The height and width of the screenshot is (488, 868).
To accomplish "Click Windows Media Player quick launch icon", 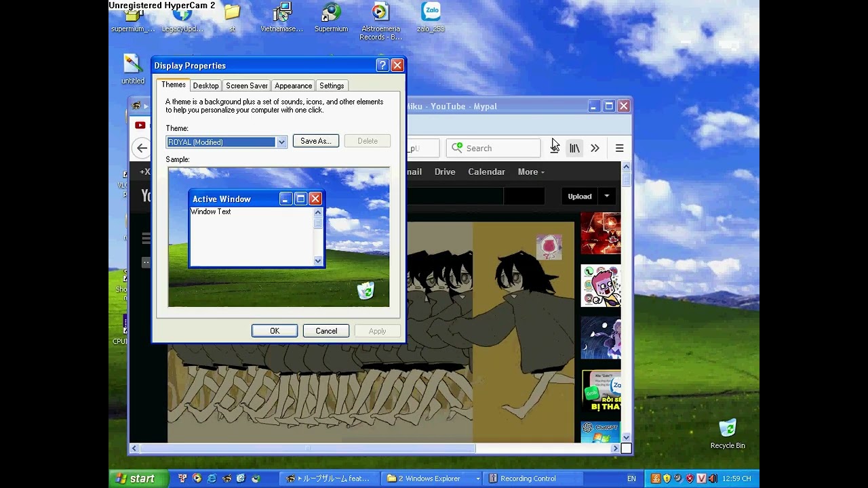I will point(197,479).
